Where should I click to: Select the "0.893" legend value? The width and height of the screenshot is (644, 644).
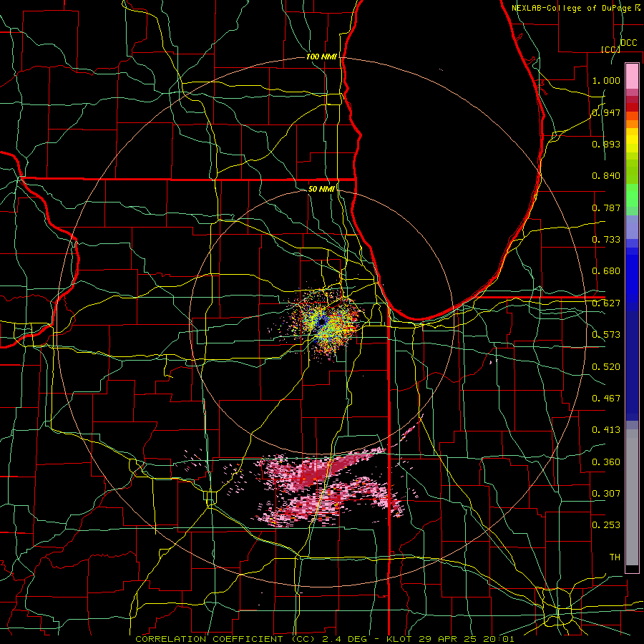[x=606, y=144]
